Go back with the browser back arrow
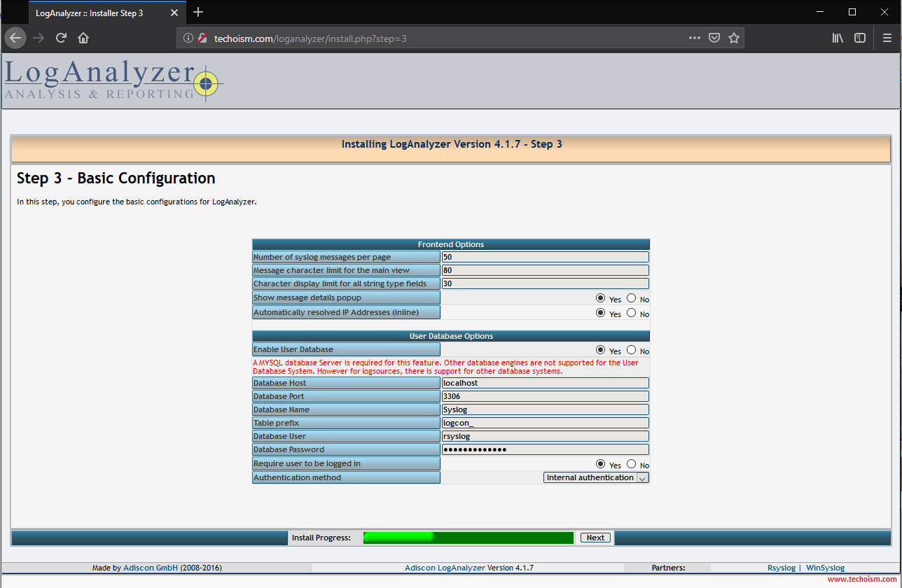902x588 pixels. point(15,38)
